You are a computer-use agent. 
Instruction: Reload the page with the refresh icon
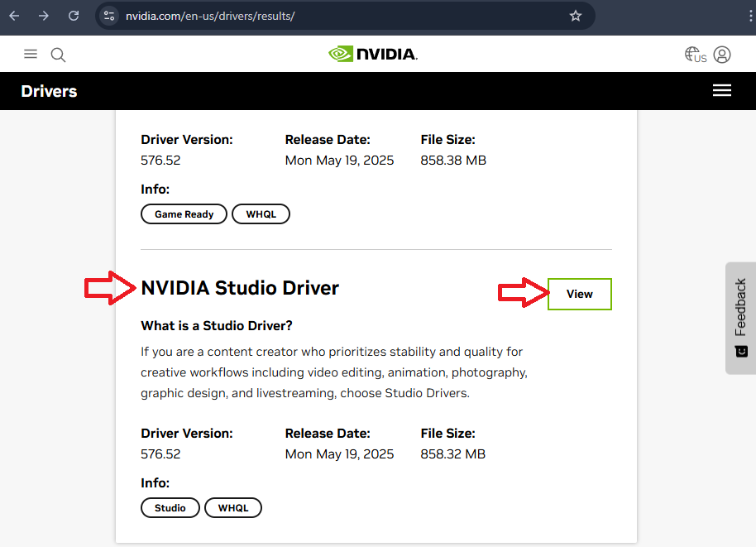[x=74, y=15]
